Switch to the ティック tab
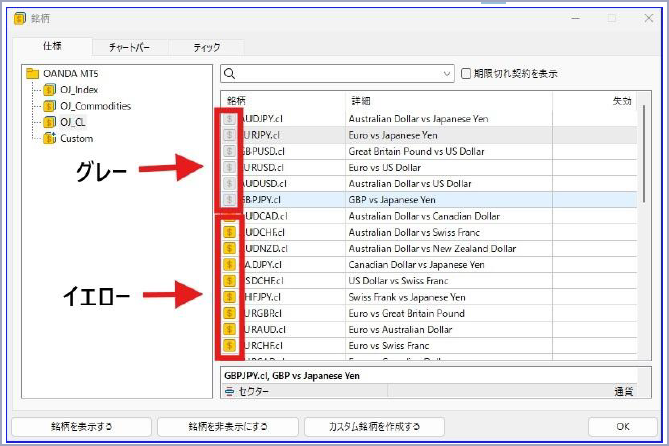The width and height of the screenshot is (669, 446). [x=207, y=47]
